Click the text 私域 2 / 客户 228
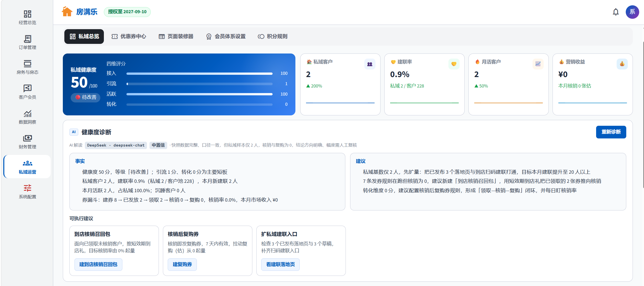Screen dimensions: 644x286 (x=407, y=86)
